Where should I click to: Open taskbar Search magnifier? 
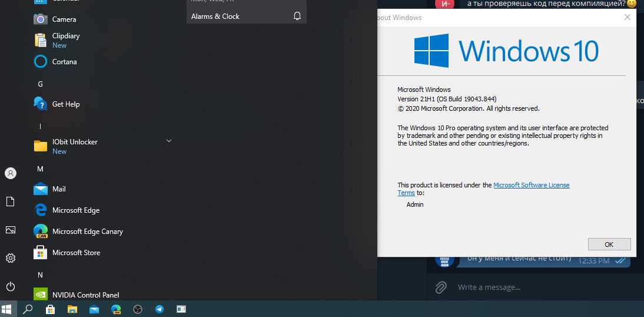[28, 309]
